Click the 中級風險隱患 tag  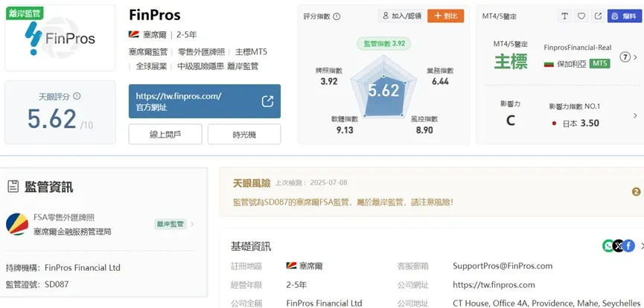coord(201,66)
